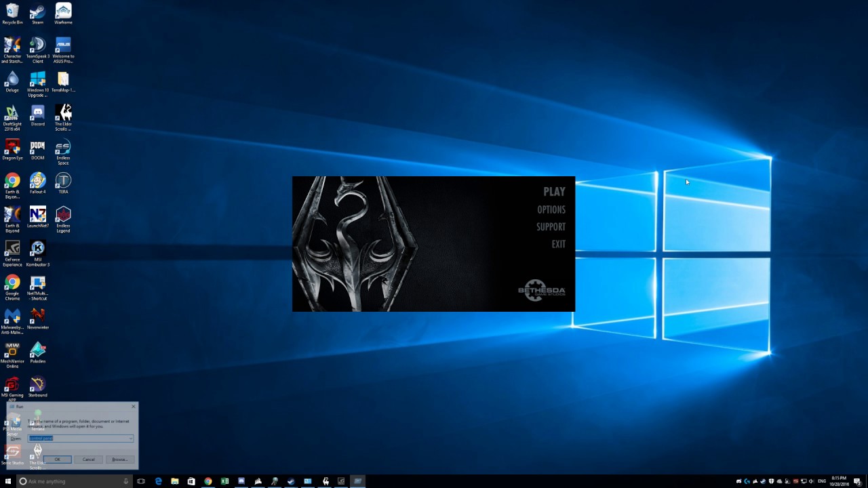The height and width of the screenshot is (488, 868).
Task: Select the Fallout 4 desktop shortcut
Action: click(37, 183)
